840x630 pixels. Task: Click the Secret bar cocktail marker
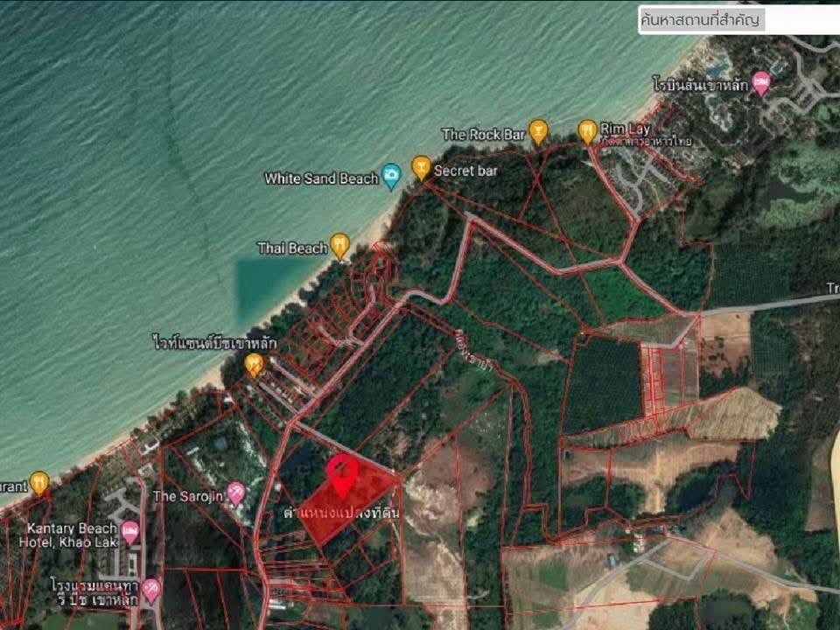pos(422,168)
